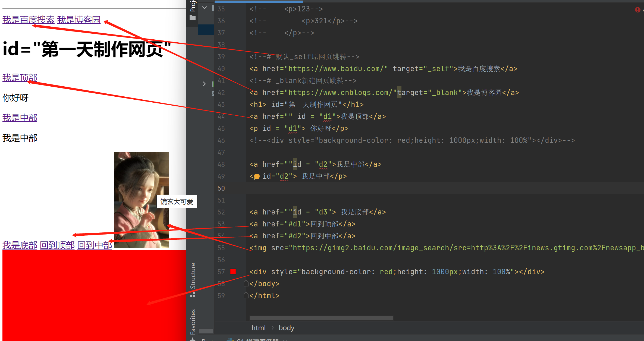
Task: Expand the collapsed tree node chevron
Action: (204, 84)
